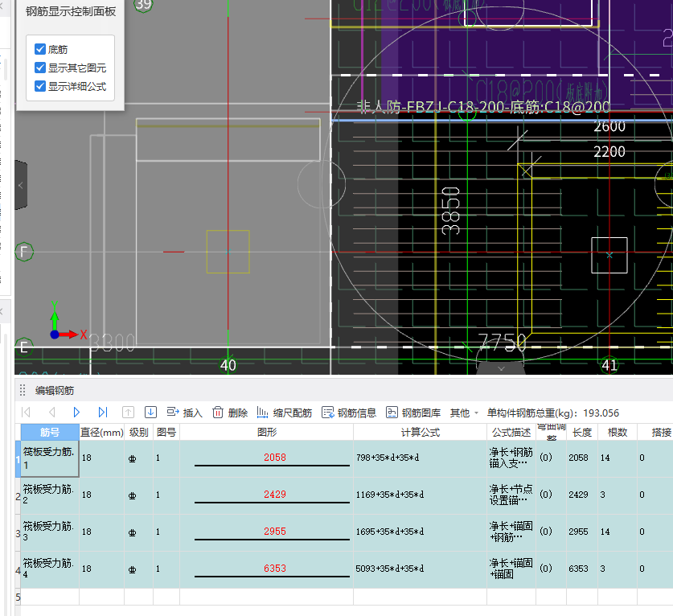Click formula 1169+35*d+35*d
This screenshot has width=673, height=616.
(390, 495)
